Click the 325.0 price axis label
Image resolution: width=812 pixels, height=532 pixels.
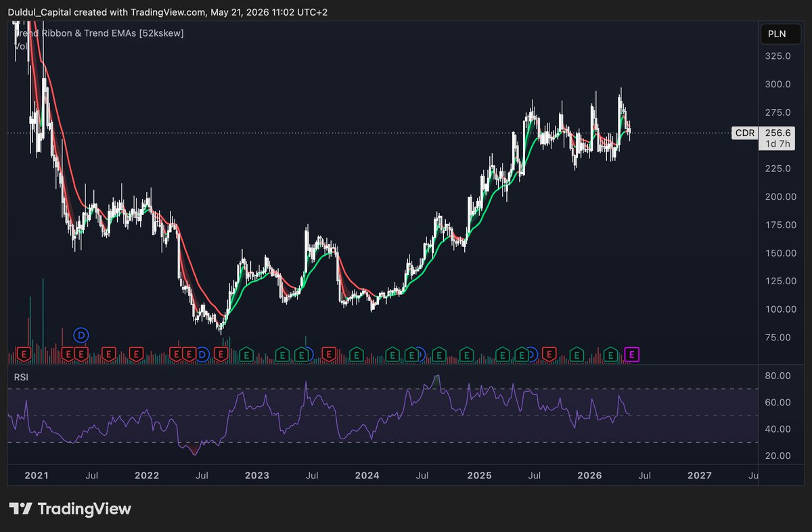click(x=777, y=56)
